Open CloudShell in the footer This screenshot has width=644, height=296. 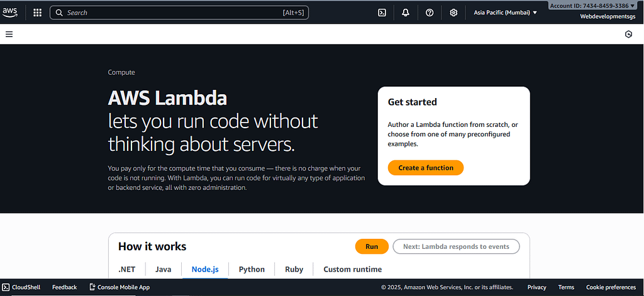click(x=21, y=287)
